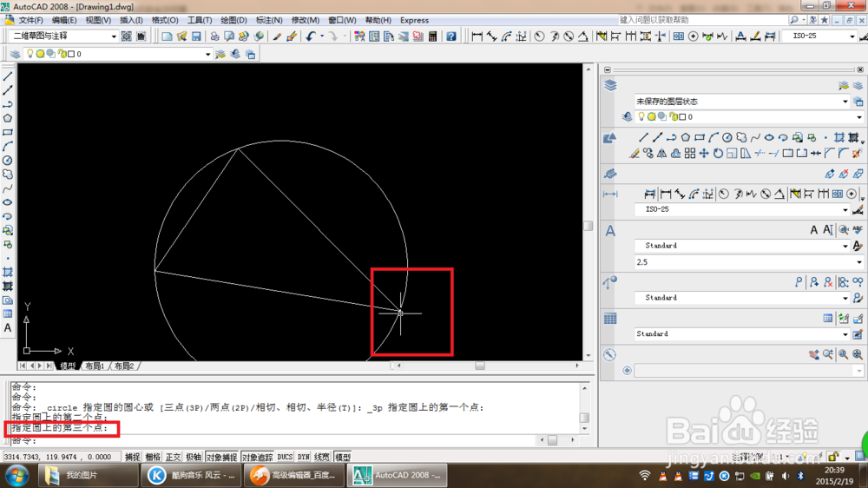Image resolution: width=868 pixels, height=488 pixels.
Task: Select the Spline tool in left toolbar
Action: coord(8,188)
